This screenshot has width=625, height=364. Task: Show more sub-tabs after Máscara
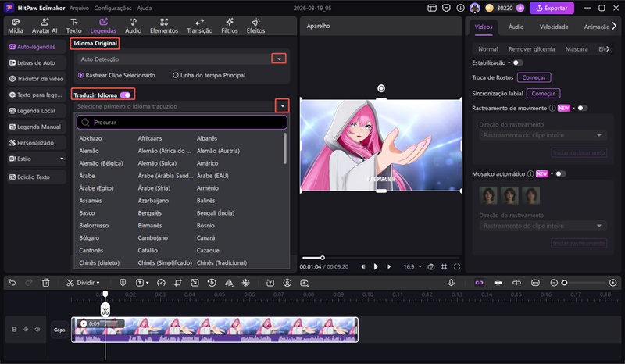[x=608, y=48]
